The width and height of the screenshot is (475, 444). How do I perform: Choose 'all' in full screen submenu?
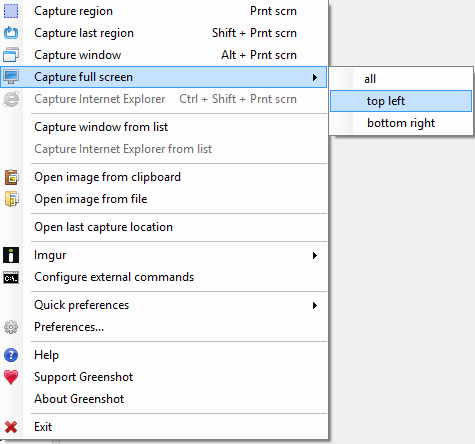(401, 79)
